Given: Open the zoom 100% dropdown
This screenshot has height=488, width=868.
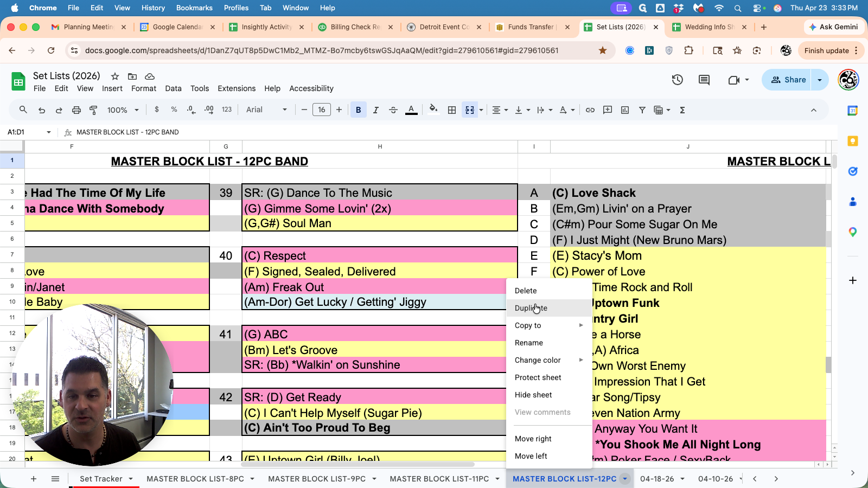Looking at the screenshot, I should 123,110.
